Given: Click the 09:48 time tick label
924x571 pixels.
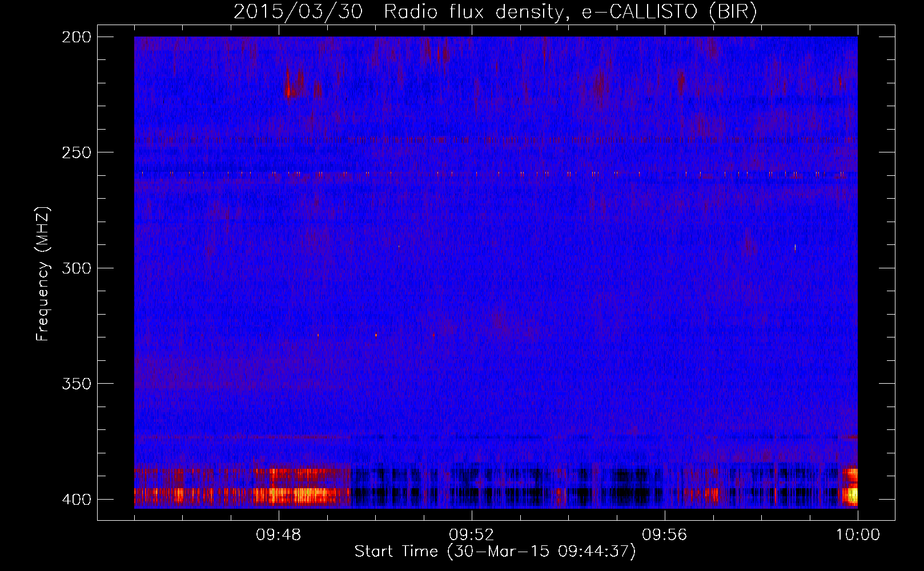Looking at the screenshot, I should click(279, 535).
